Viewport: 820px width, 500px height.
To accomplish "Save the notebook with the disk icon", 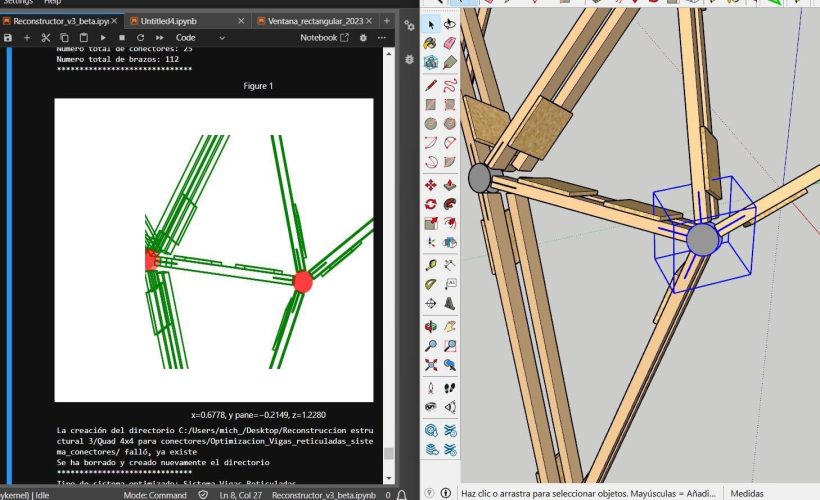I will pos(8,37).
